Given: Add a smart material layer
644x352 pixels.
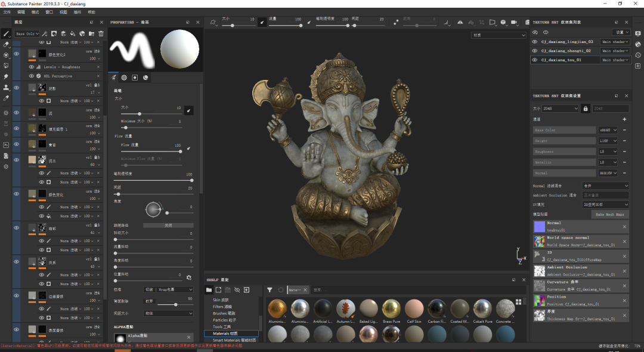Looking at the screenshot, I should point(82,33).
